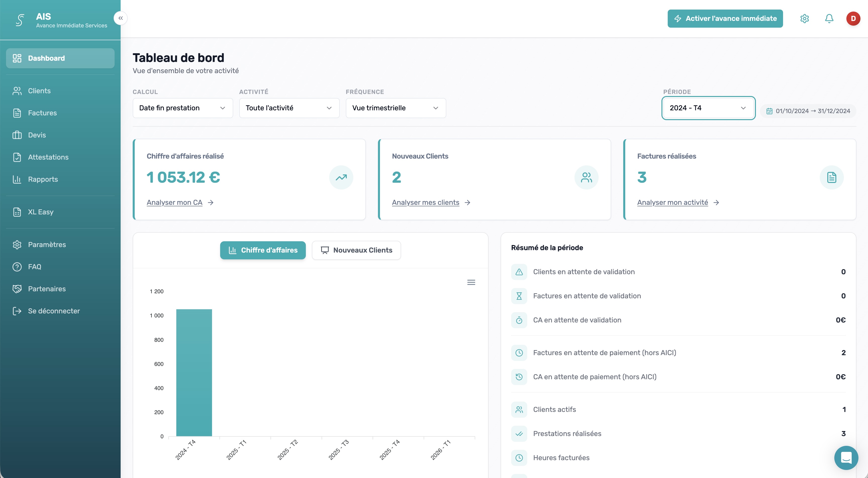This screenshot has height=478, width=868.
Task: Go to Factures in the sidebar
Action: tap(42, 113)
